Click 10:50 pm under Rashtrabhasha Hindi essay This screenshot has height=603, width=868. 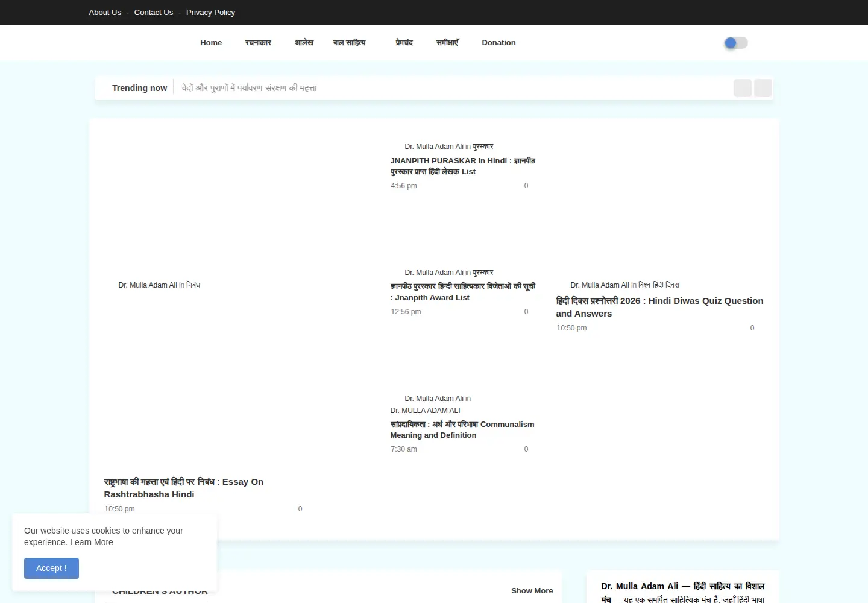click(119, 509)
